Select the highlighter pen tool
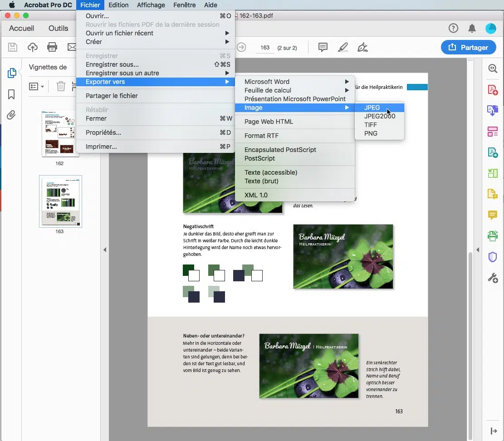This screenshot has height=441, width=504. coord(343,47)
